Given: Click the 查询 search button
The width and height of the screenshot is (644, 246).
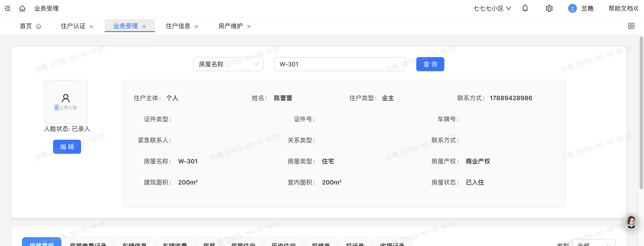Looking at the screenshot, I should tap(430, 64).
